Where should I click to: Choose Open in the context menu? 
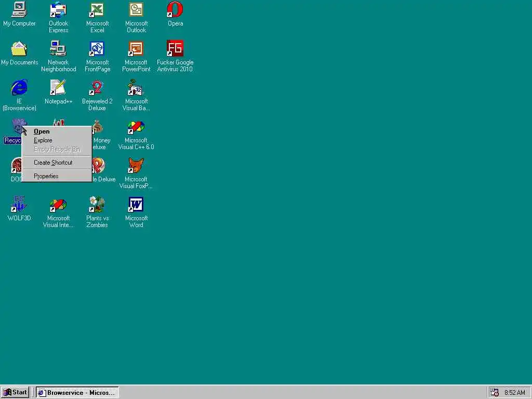point(57,131)
